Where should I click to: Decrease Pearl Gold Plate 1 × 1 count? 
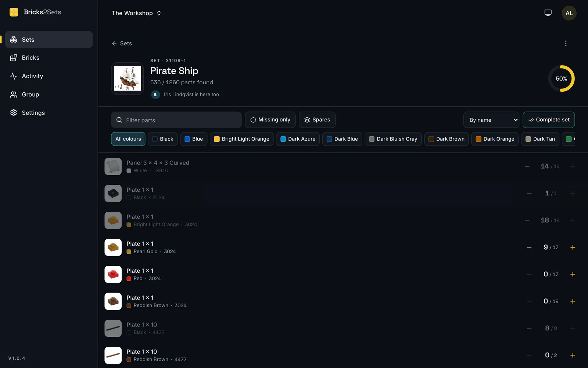529,247
